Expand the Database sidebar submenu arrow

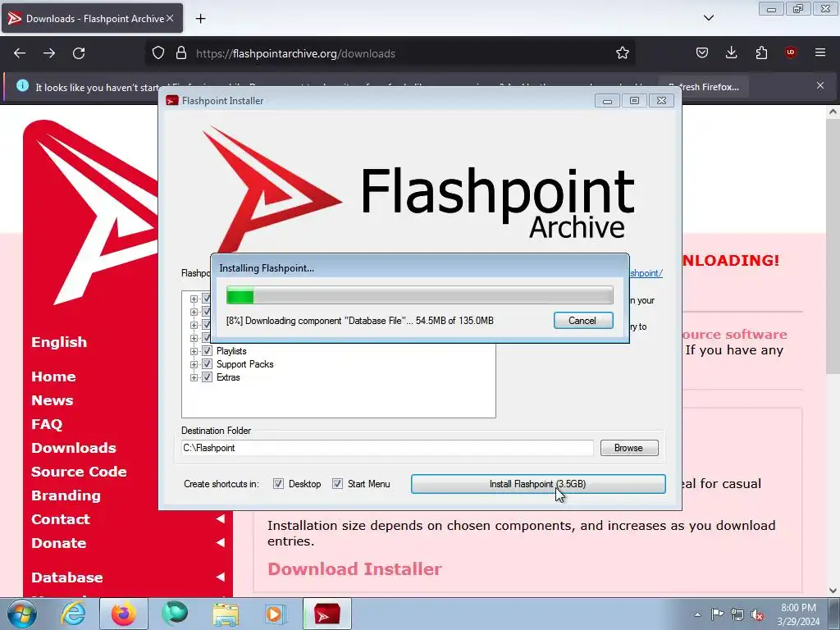(x=220, y=577)
